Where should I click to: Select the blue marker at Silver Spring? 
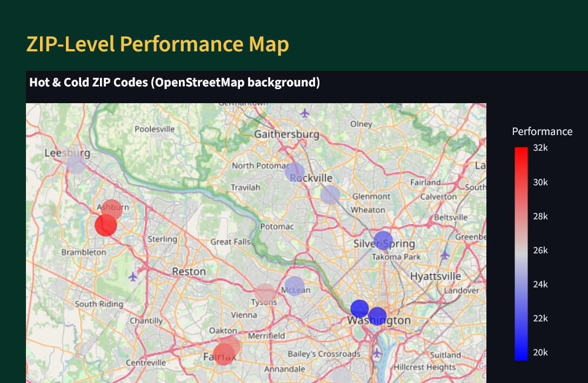[x=383, y=240]
